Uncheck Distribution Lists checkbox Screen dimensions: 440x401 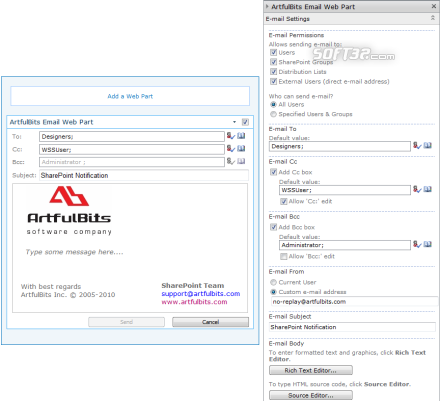pyautogui.click(x=274, y=72)
